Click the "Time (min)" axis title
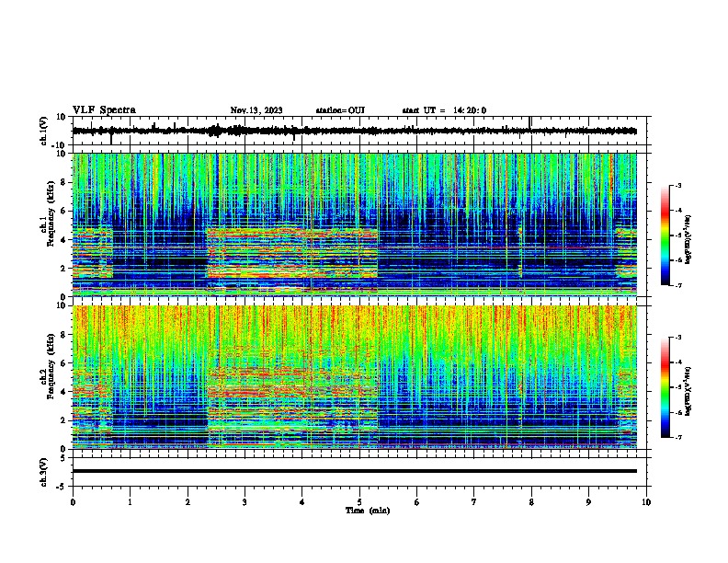Screen dimensions: 728x563 pos(368,511)
